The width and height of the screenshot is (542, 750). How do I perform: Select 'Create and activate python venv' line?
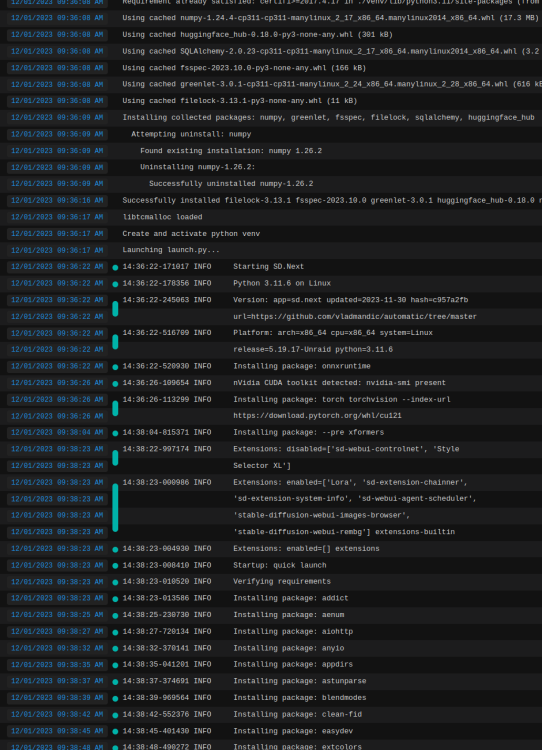191,234
